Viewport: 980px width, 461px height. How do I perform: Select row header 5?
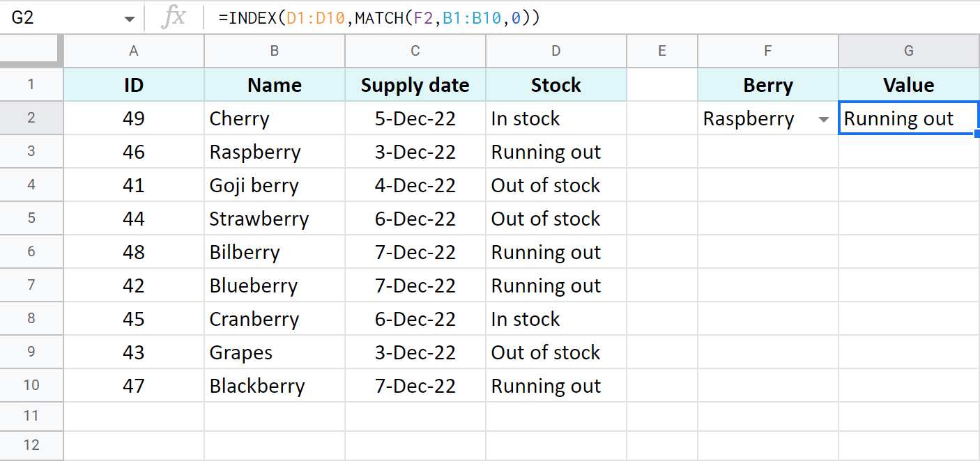coord(31,218)
